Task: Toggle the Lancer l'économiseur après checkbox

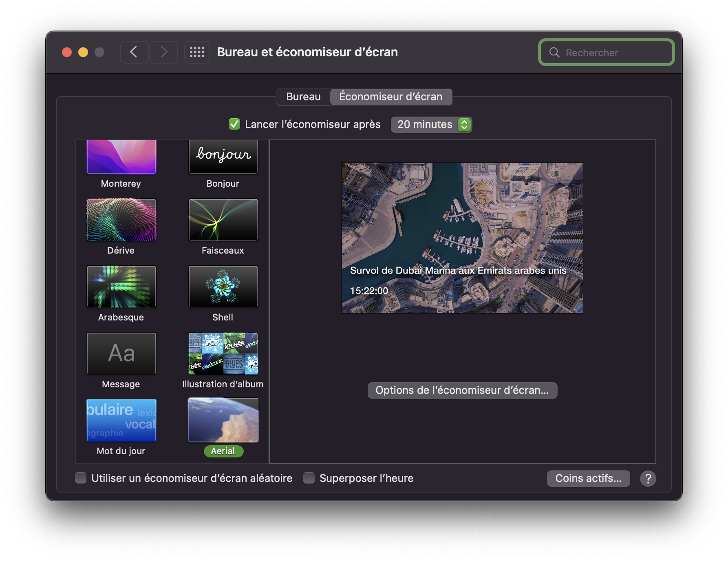Action: tap(234, 124)
